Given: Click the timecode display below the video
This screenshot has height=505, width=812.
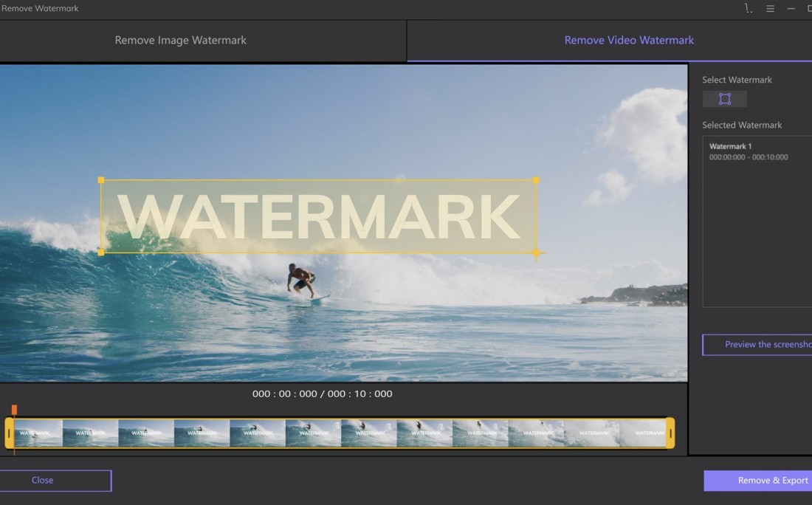Looking at the screenshot, I should pos(322,394).
